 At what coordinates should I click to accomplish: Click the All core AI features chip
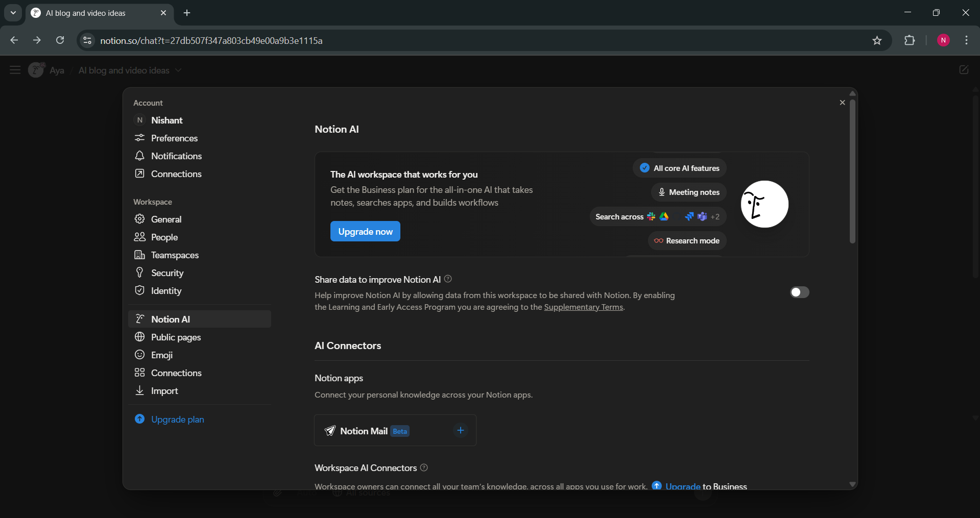[680, 168]
